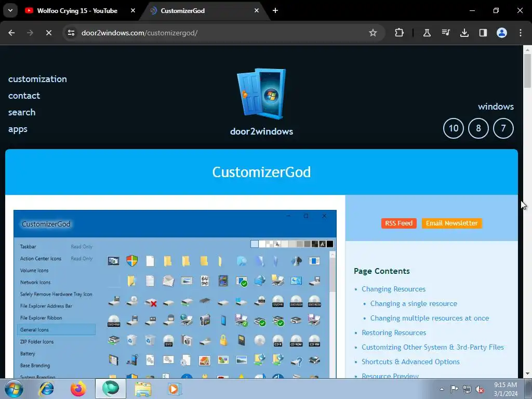
Task: Click the muted volume tray icon
Action: pos(480,389)
